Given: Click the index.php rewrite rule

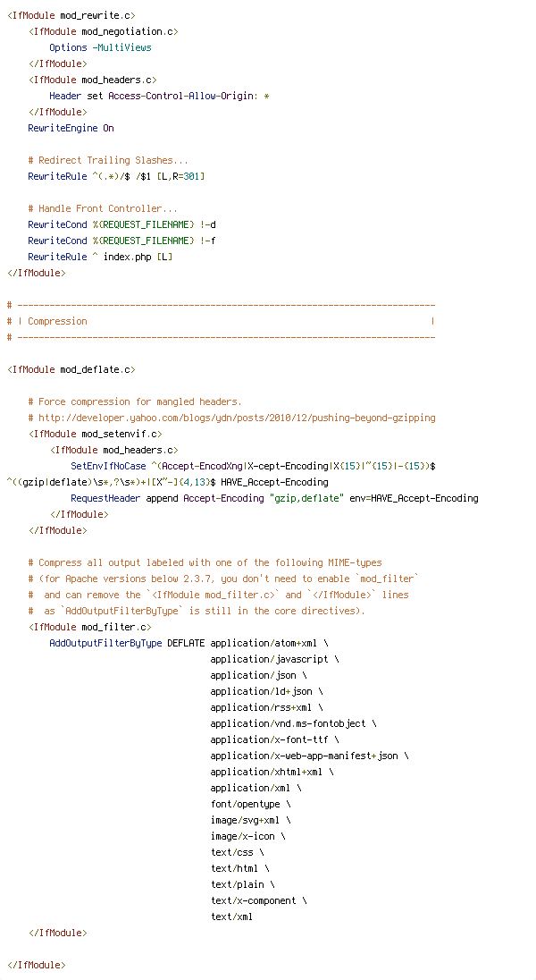Looking at the screenshot, I should [x=100, y=257].
